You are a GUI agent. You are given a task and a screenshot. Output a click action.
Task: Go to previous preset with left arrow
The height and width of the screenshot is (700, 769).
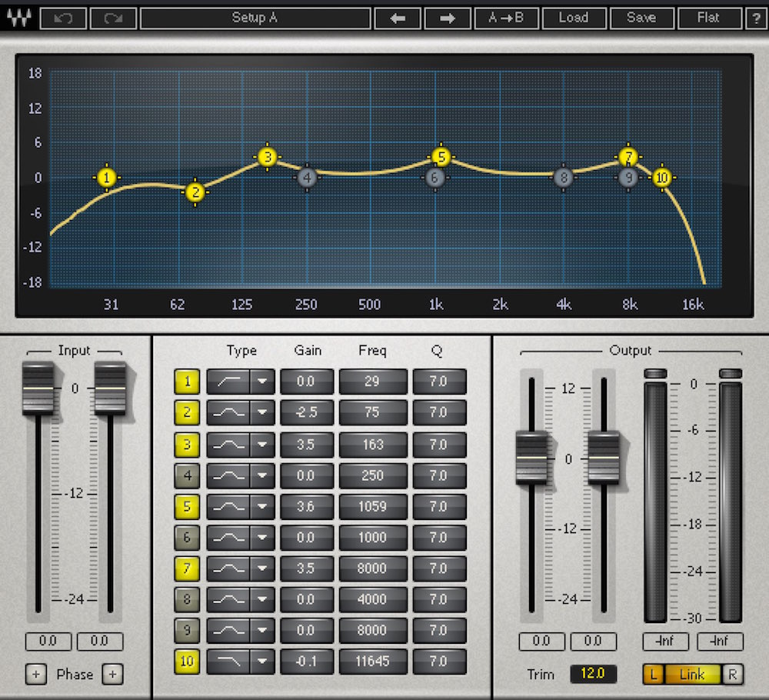pos(398,18)
